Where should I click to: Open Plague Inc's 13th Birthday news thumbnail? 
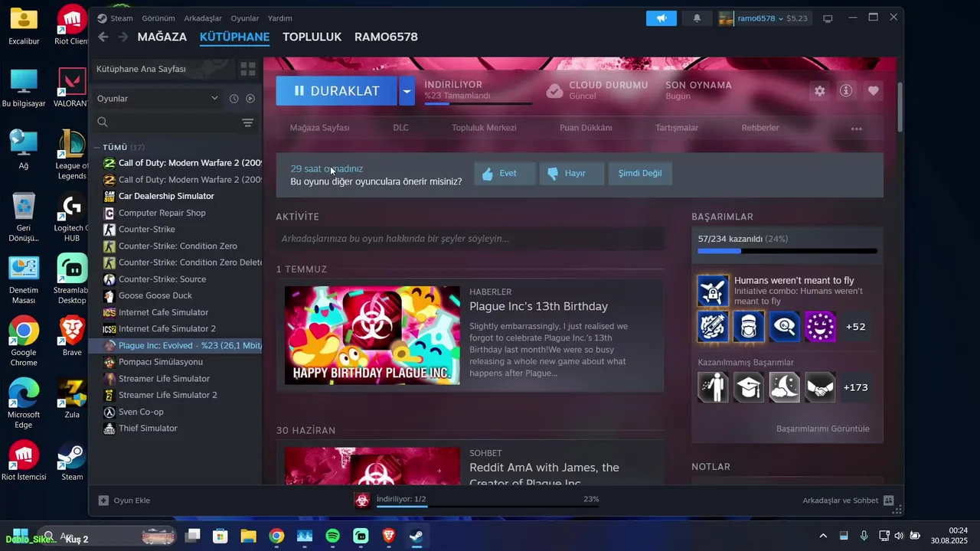tap(372, 335)
